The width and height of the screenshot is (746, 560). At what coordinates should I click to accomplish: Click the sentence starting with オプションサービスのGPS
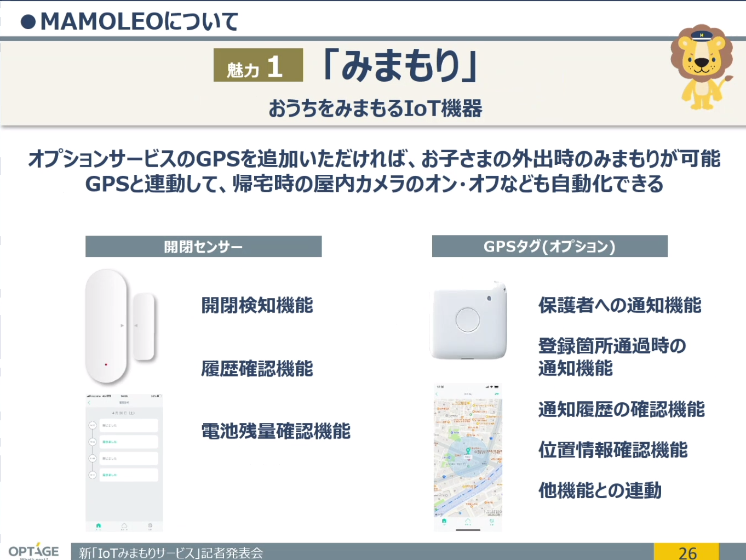click(375, 158)
